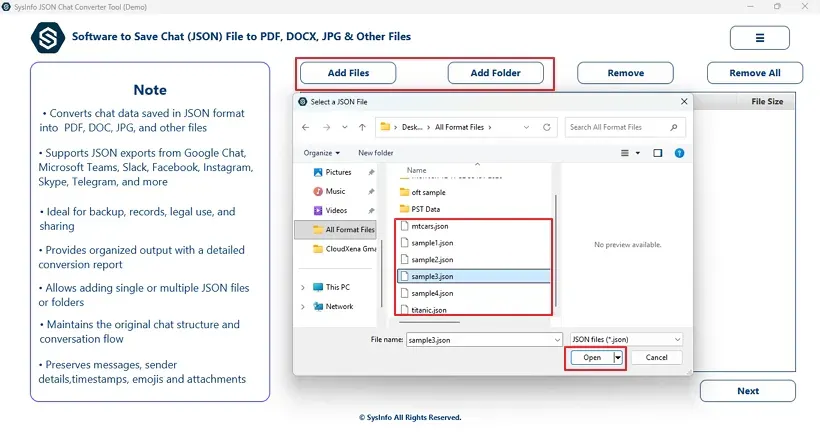This screenshot has width=820, height=432.
Task: Open Pictures in the navigation pane
Action: (x=338, y=172)
